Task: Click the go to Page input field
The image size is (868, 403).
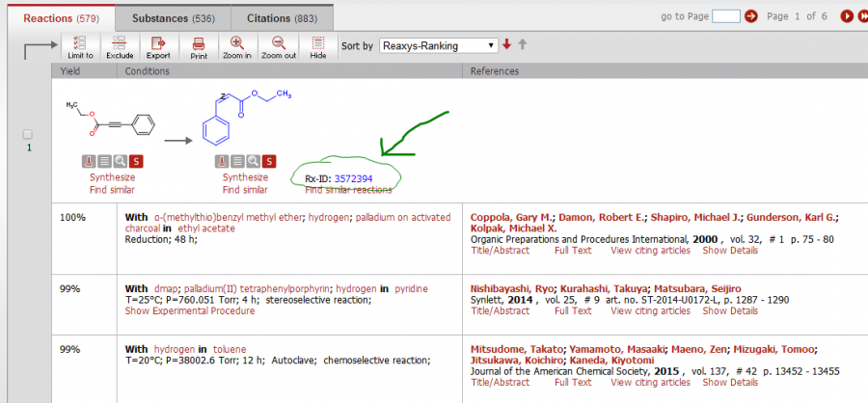Action: (725, 16)
